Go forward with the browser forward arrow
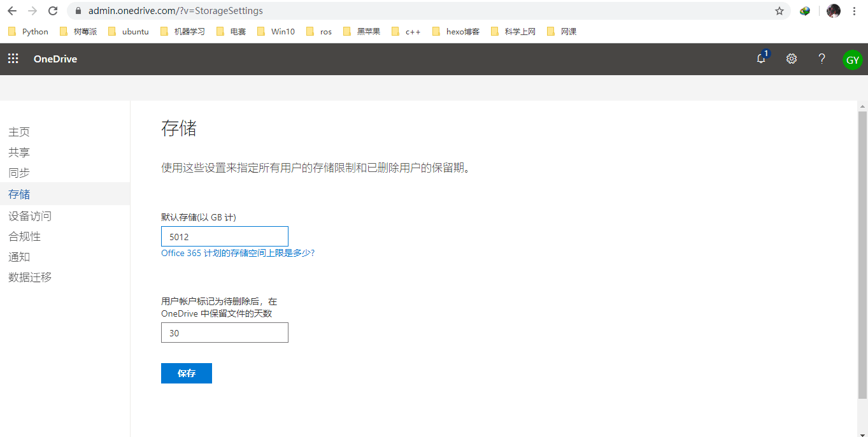This screenshot has height=437, width=868. coord(32,11)
